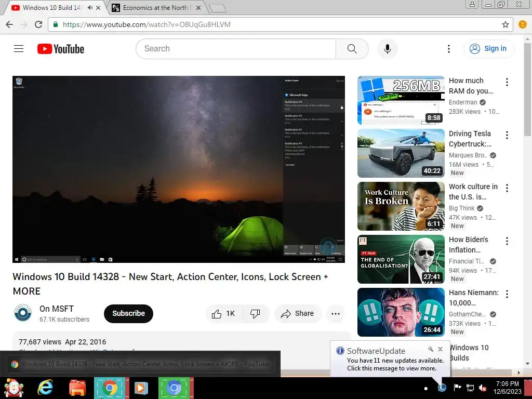Switch to the Economics at the North tab
This screenshot has height=399, width=532.
click(155, 7)
